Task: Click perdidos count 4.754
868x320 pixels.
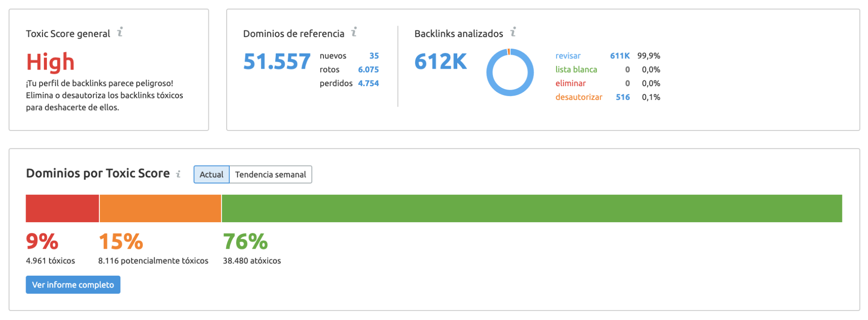Action: [368, 83]
